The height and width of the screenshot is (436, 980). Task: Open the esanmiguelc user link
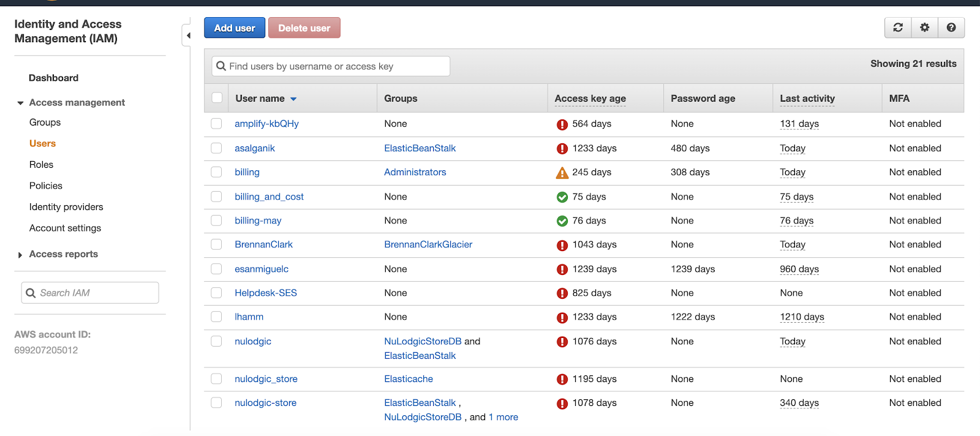(262, 269)
